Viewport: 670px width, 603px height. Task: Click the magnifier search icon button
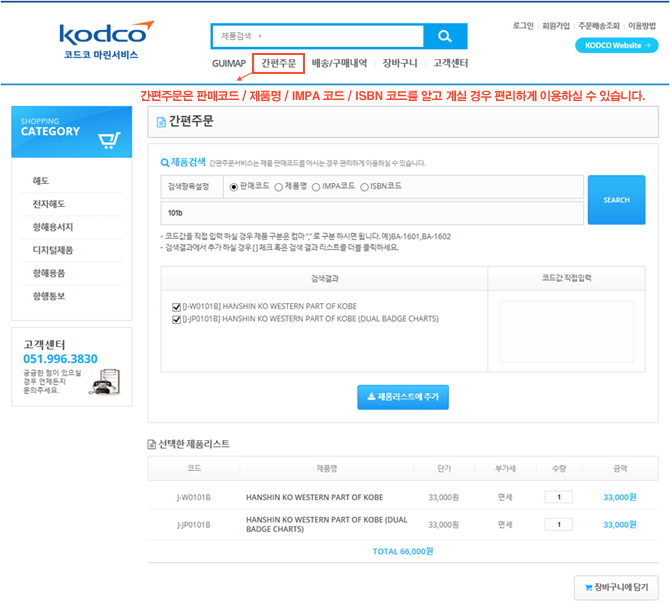tap(445, 36)
